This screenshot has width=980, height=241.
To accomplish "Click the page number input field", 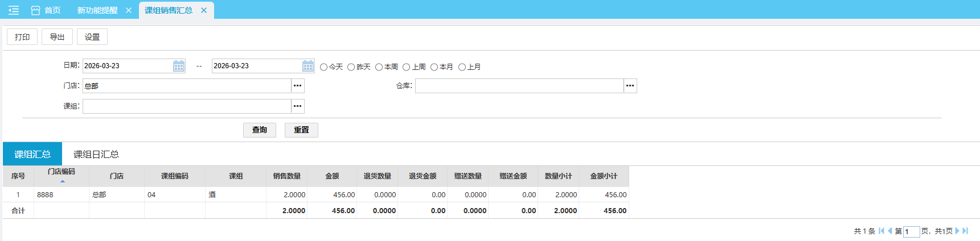I will (911, 231).
